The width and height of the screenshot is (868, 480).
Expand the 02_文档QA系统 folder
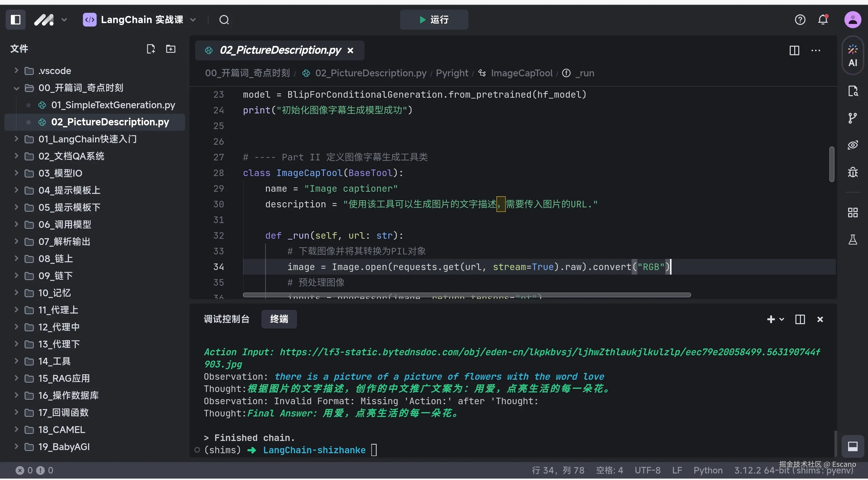click(16, 156)
